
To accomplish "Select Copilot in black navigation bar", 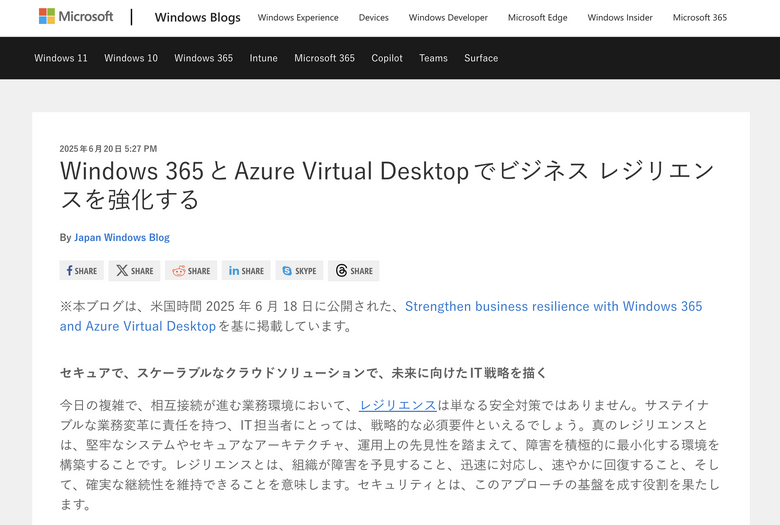I will coord(387,58).
